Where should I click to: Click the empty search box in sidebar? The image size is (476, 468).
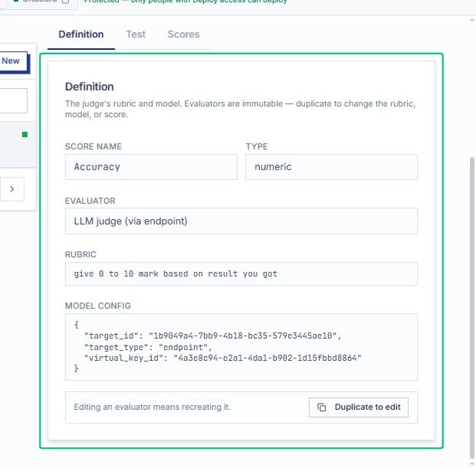[x=13, y=100]
